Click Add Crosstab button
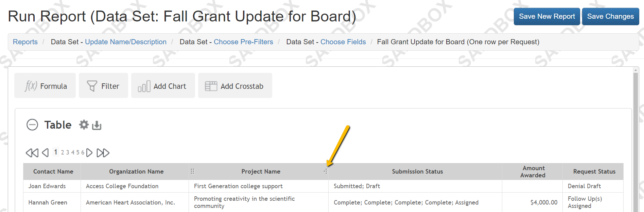Viewport: 644px width, 212px height. (235, 86)
